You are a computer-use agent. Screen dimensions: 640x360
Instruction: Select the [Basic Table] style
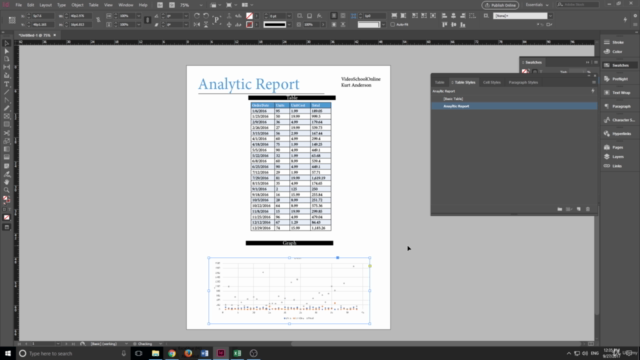pos(514,99)
